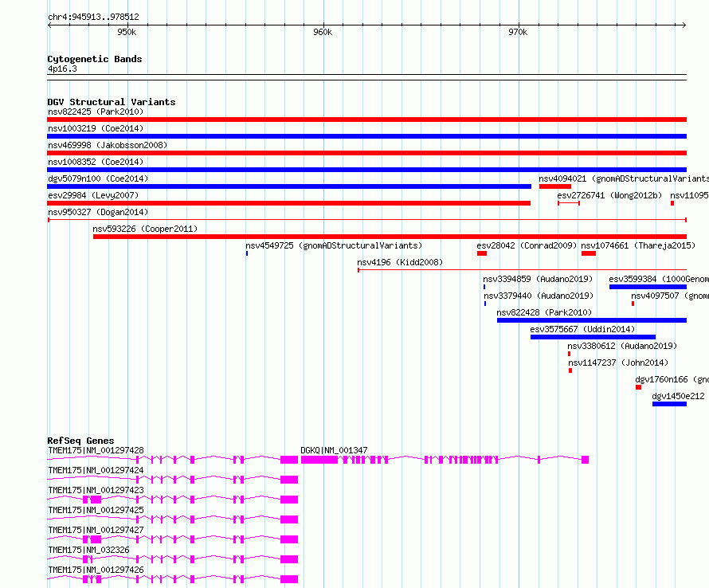Open nsv4097507 variant label
Viewport: 709px width, 588px height.
[670, 296]
